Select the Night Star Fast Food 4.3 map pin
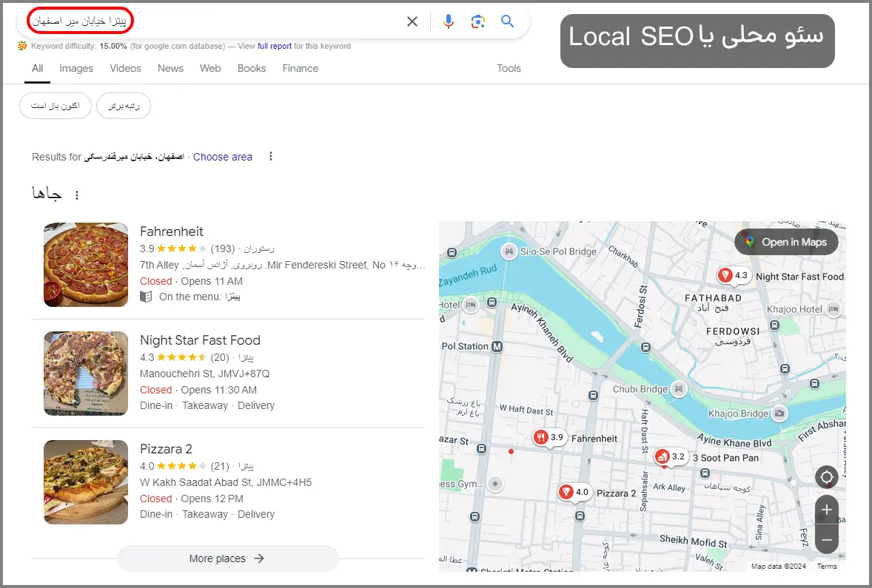Screen dimensions: 872x588 (734, 276)
